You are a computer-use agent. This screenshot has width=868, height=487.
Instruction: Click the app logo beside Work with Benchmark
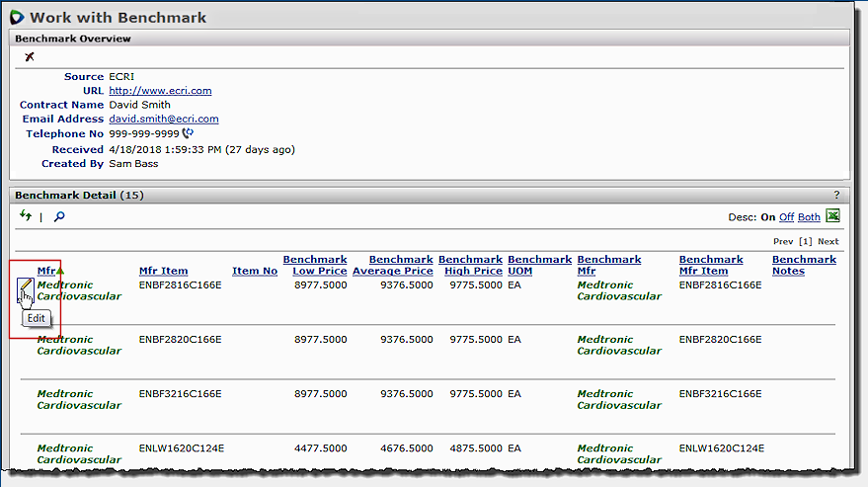17,17
